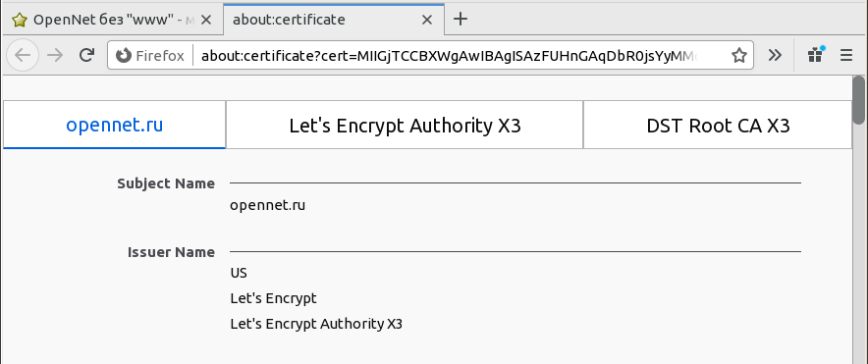Image resolution: width=868 pixels, height=364 pixels.
Task: Select the opennet.ru certificate tab
Action: [115, 125]
